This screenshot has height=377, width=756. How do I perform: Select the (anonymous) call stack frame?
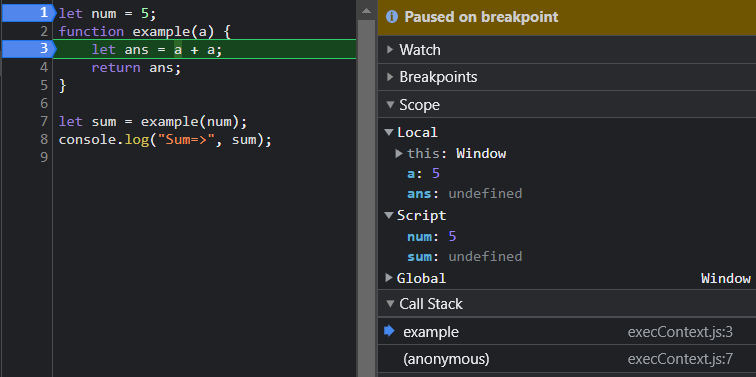click(x=567, y=359)
